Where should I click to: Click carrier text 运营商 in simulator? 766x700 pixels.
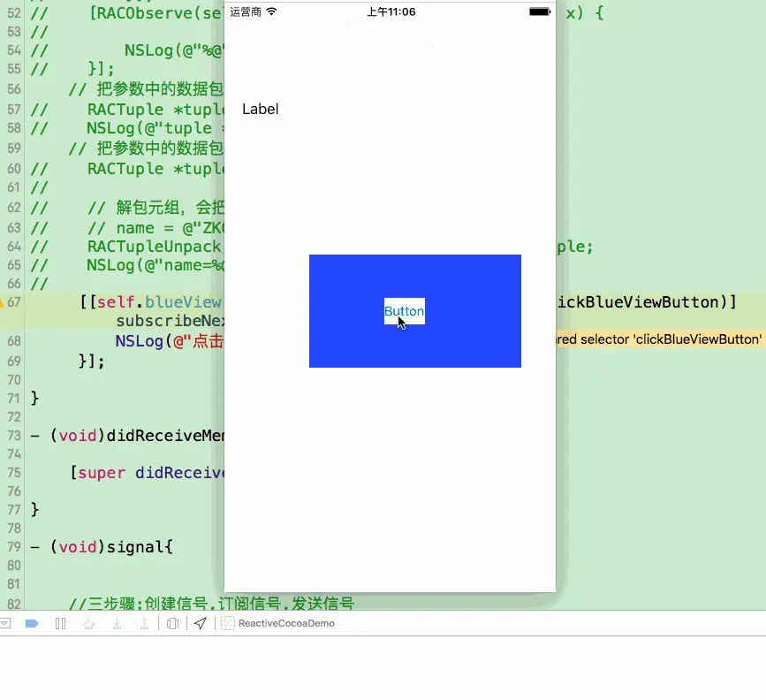[x=246, y=11]
